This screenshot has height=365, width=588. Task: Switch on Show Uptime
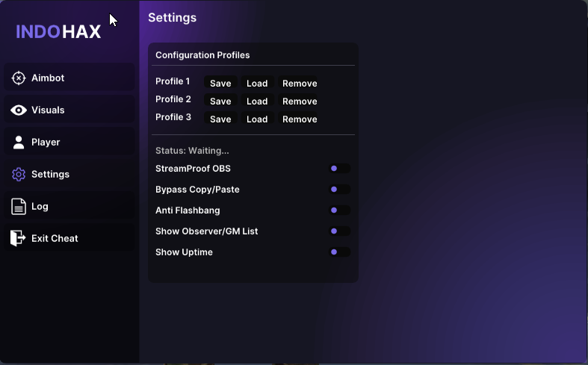click(x=339, y=252)
